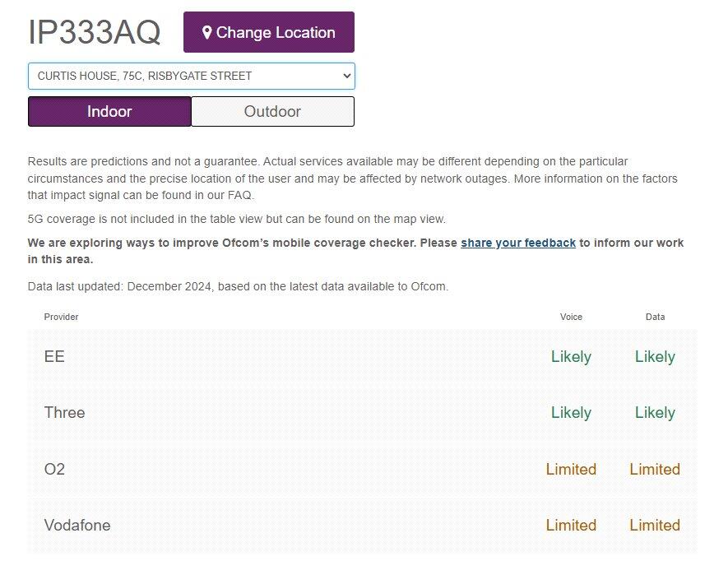Click EE's Likely data coverage status
The height and width of the screenshot is (561, 728).
click(655, 357)
